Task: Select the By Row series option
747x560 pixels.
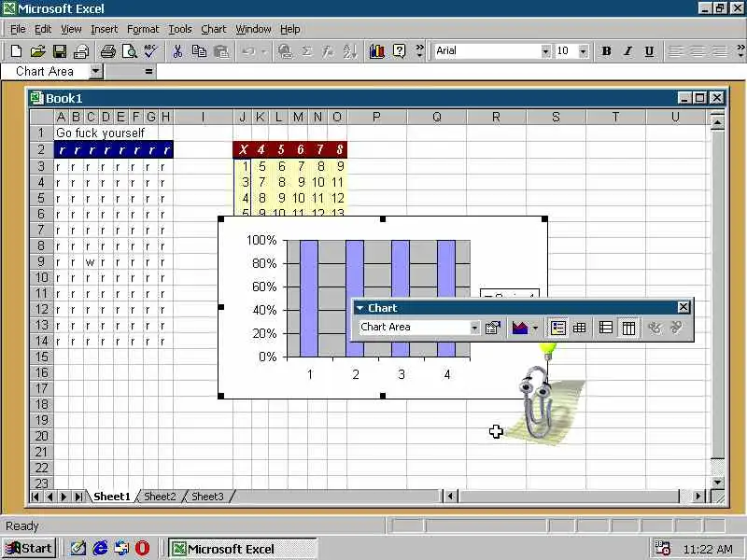Action: point(605,328)
